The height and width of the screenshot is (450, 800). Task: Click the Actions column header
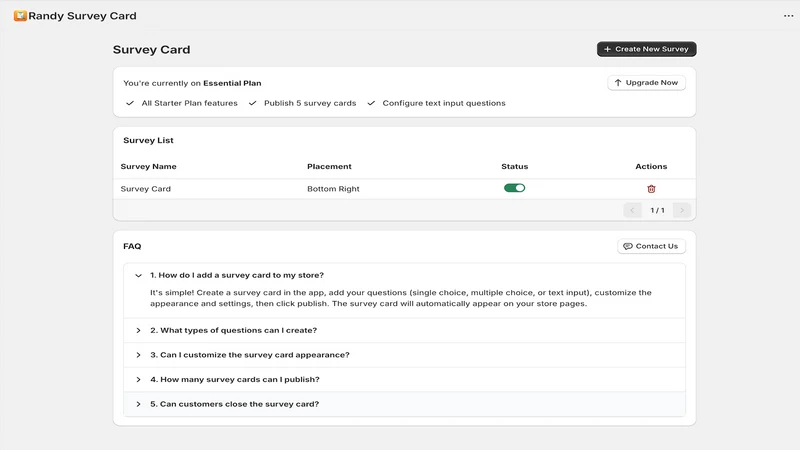pyautogui.click(x=651, y=166)
